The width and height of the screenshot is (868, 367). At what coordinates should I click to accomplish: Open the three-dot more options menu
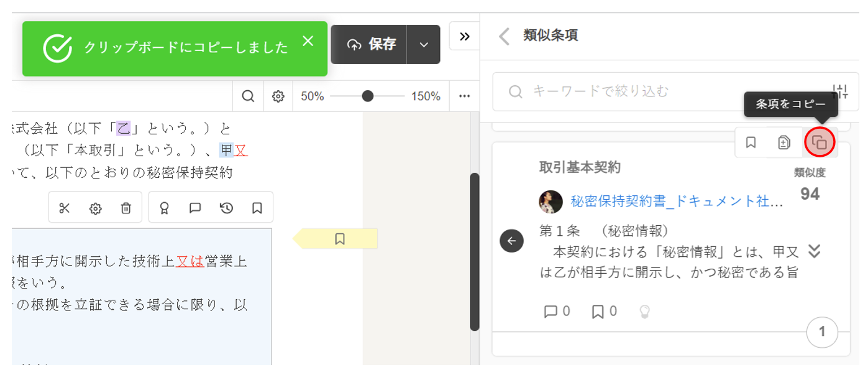[464, 96]
